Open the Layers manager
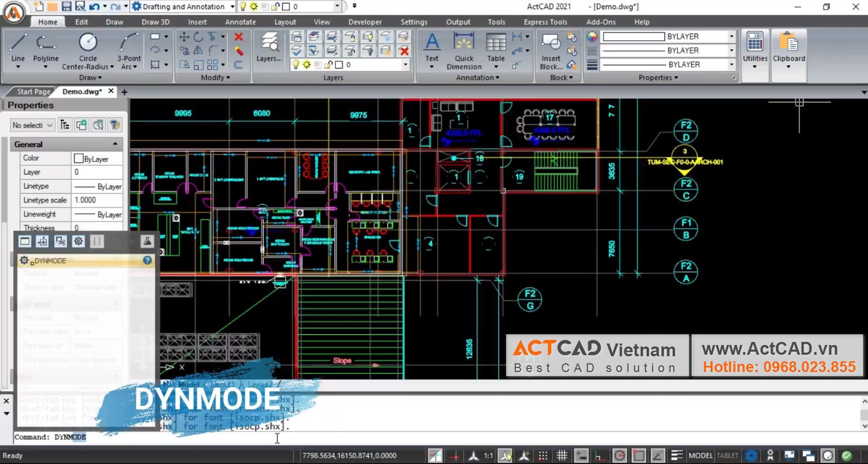 pyautogui.click(x=269, y=47)
